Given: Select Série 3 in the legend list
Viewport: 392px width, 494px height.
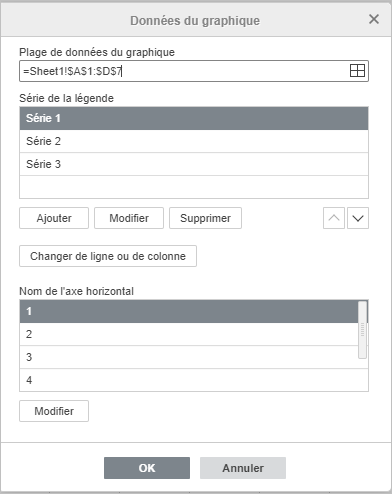Looking at the screenshot, I should coord(194,164).
